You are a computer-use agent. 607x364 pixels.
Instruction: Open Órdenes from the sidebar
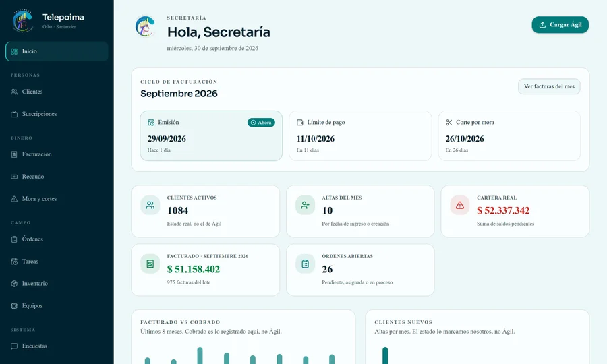click(x=57, y=239)
